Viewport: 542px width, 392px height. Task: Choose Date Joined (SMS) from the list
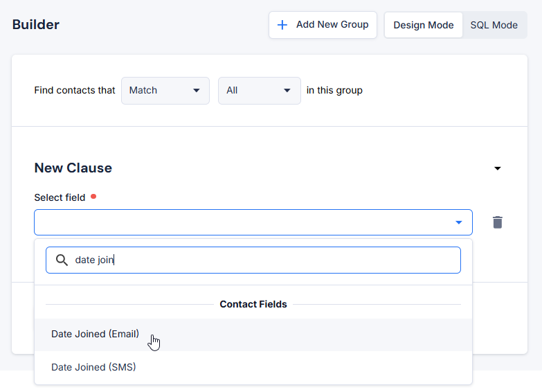(x=93, y=367)
